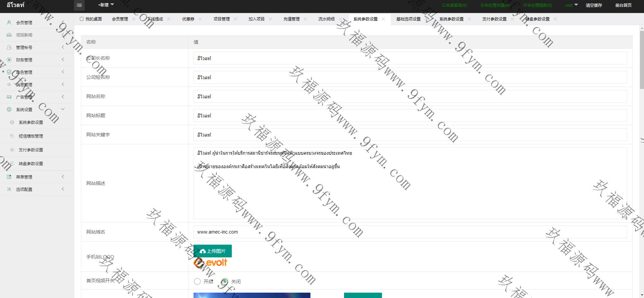
Task: Select the 开启 radio for homepage video
Action: [x=198, y=282]
